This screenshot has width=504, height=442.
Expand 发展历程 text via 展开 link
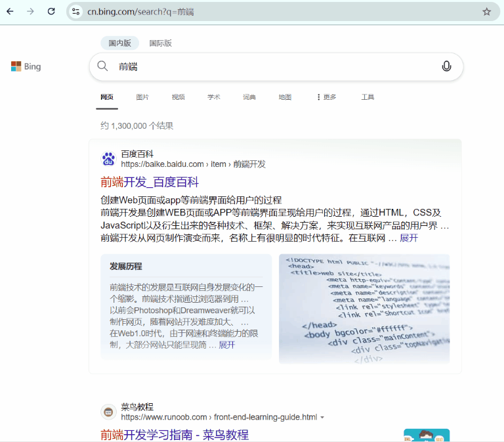(x=226, y=345)
